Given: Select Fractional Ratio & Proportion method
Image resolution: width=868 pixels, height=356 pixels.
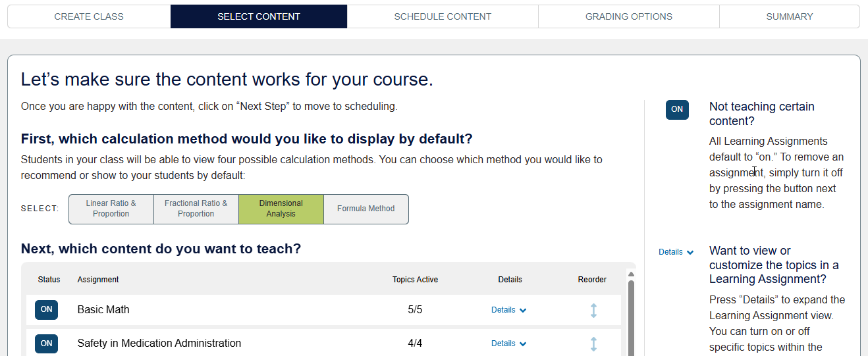Looking at the screenshot, I should (x=196, y=209).
